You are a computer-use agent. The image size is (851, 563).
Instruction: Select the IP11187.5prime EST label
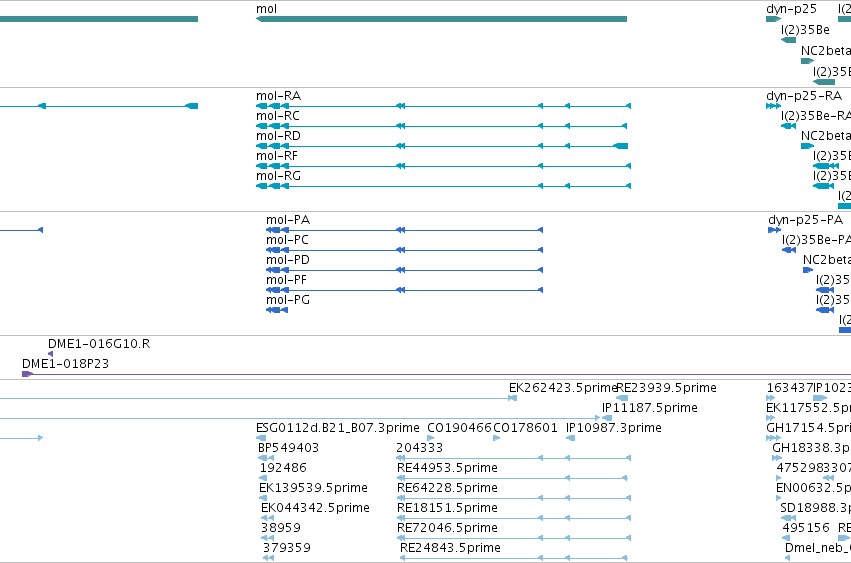click(650, 408)
